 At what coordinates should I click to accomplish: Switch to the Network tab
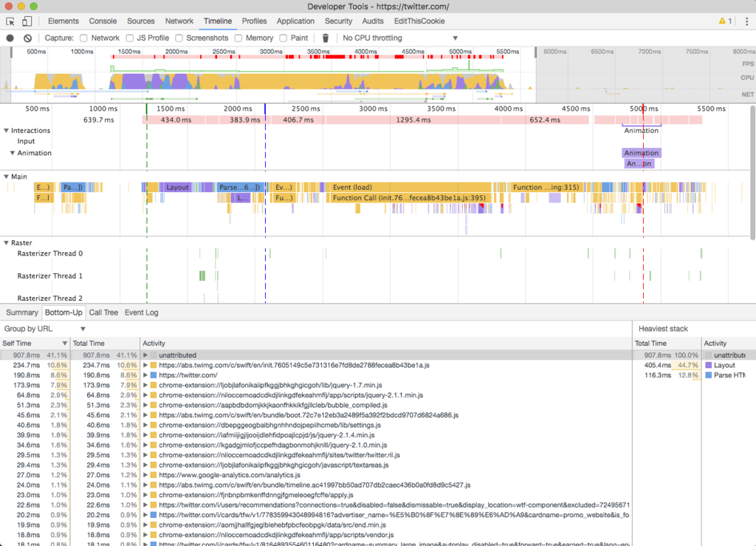point(179,21)
